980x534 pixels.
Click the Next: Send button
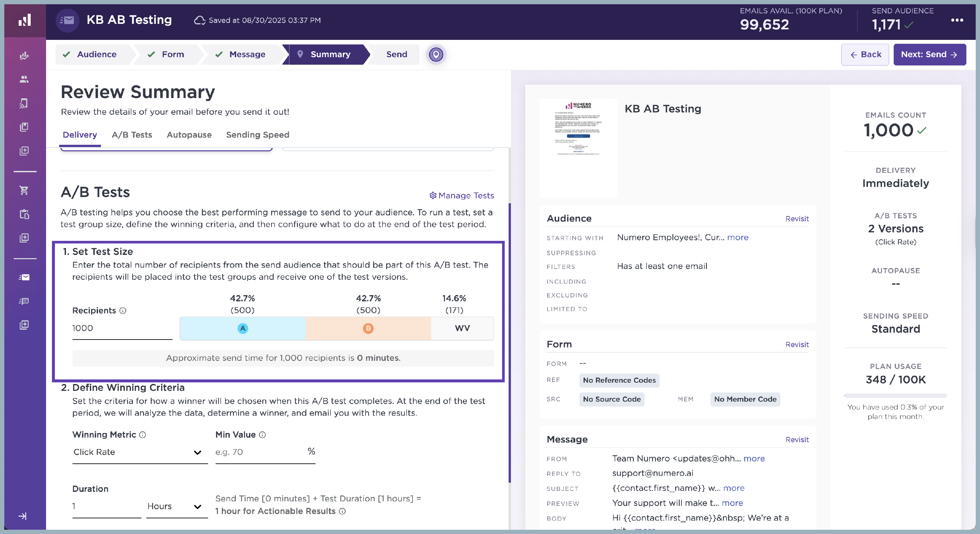click(929, 55)
